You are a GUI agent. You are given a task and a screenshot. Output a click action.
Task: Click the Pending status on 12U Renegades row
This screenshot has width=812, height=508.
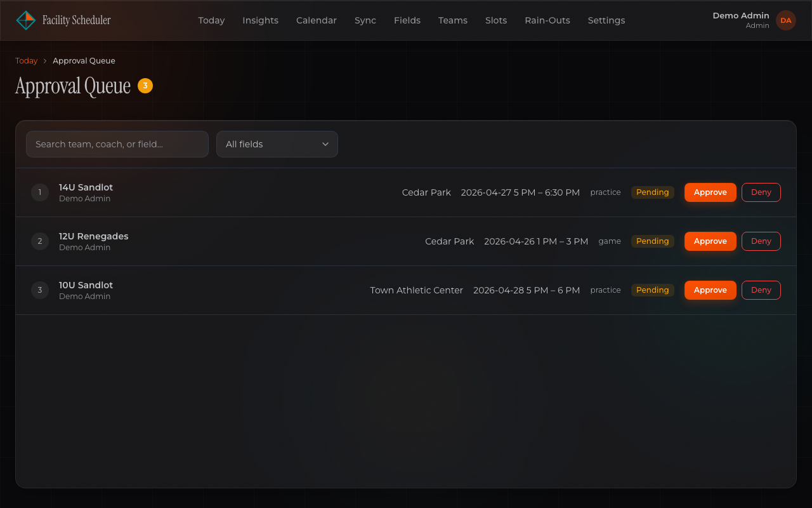click(x=653, y=241)
